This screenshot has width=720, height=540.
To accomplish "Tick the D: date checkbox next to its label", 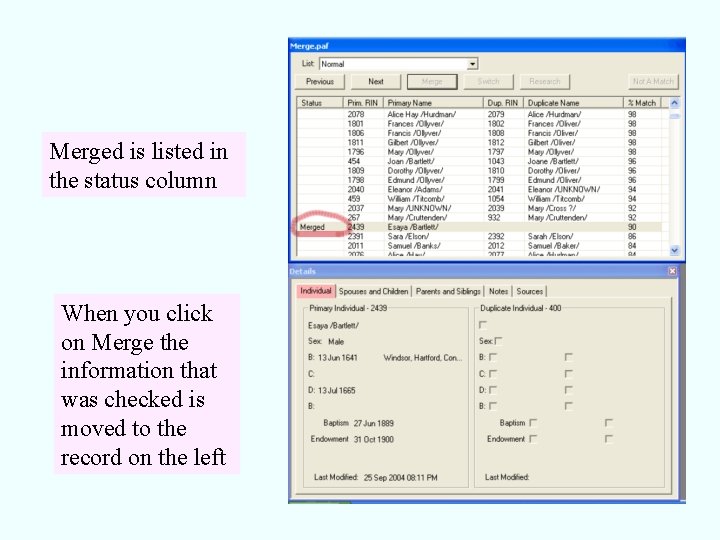I will click(493, 390).
